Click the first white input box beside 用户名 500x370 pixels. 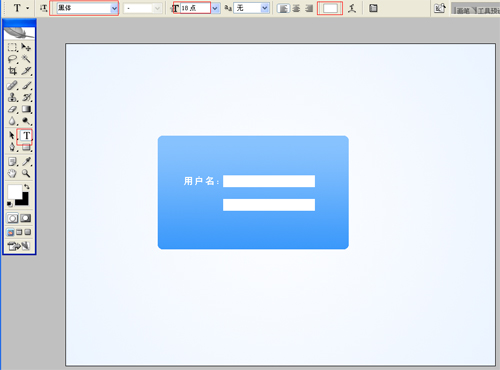click(269, 181)
